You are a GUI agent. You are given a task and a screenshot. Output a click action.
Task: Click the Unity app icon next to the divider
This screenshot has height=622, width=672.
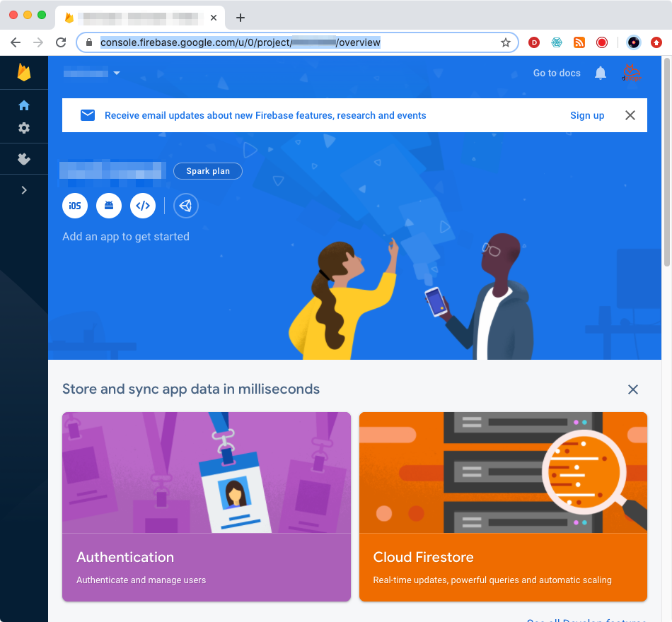click(185, 206)
